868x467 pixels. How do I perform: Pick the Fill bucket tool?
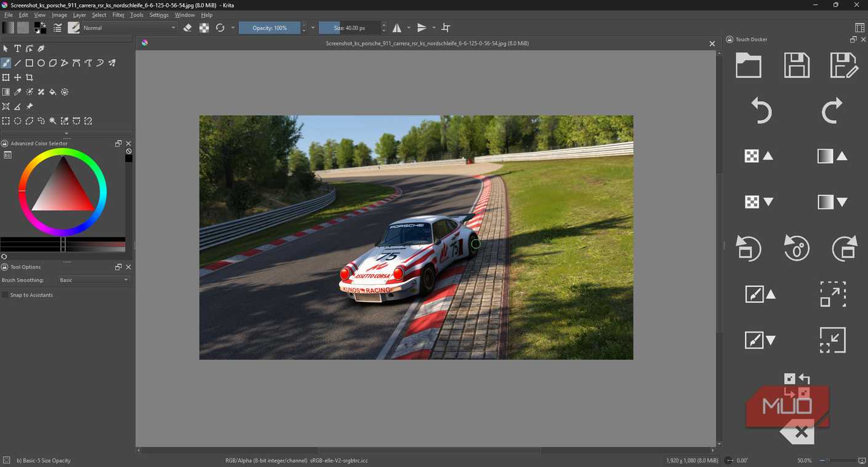tap(52, 92)
